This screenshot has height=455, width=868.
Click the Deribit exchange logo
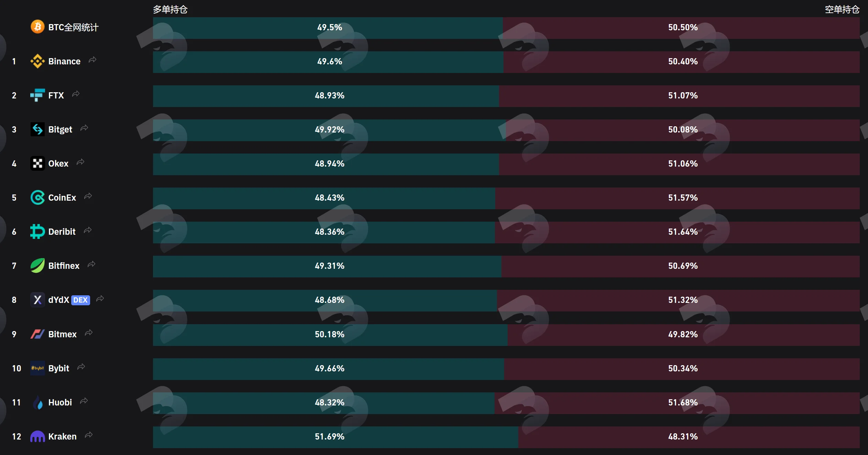[x=37, y=231]
